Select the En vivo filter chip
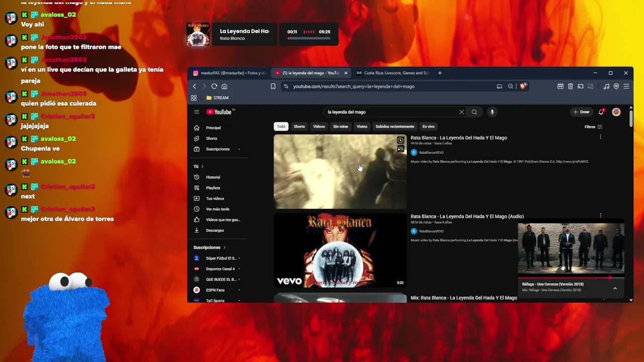This screenshot has height=362, width=644. [x=429, y=127]
